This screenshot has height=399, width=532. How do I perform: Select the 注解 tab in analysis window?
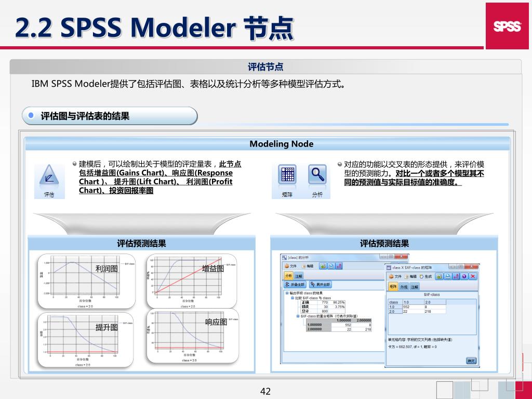(299, 276)
